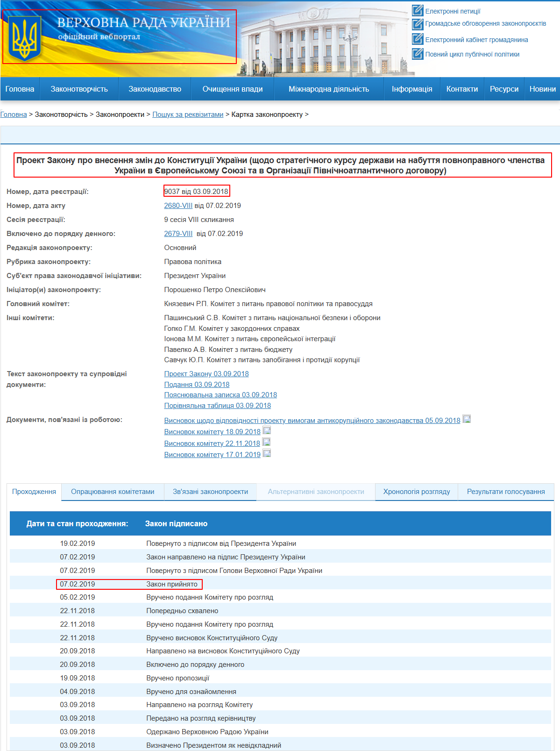Open the Законодавство menu
Viewport: 560px width, 751px height.
tap(155, 89)
